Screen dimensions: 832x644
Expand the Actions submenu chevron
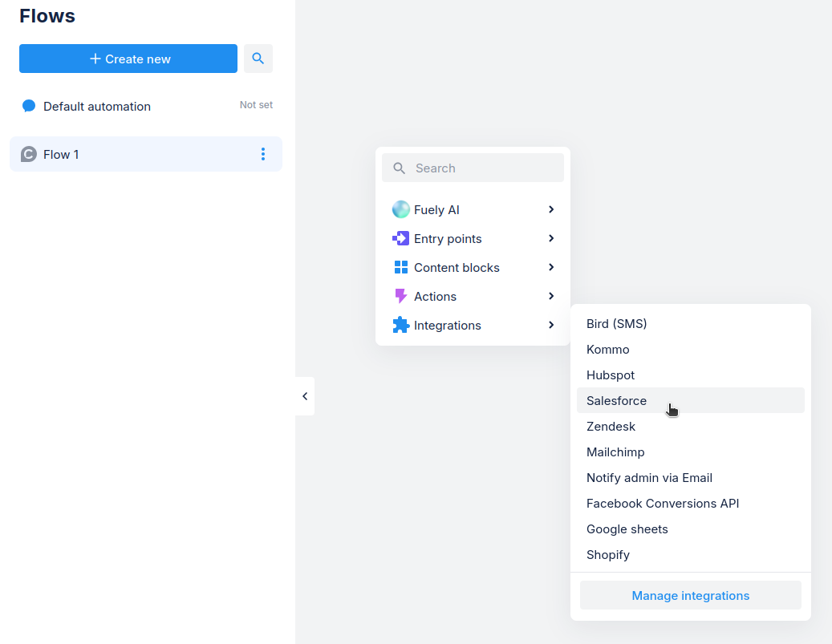click(551, 296)
